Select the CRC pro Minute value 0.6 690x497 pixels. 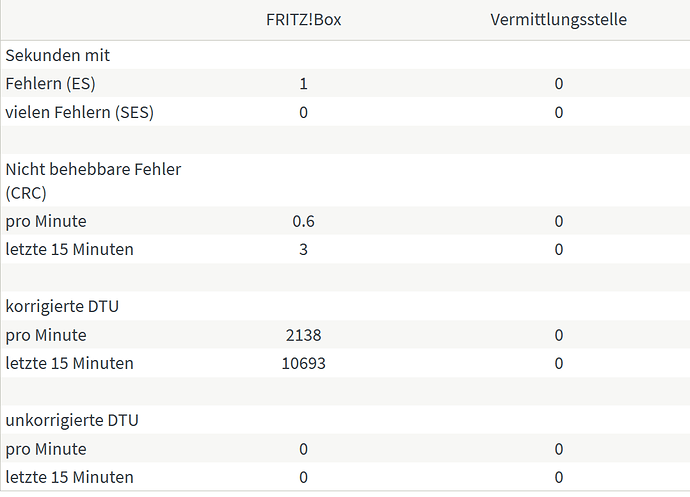[x=303, y=221]
